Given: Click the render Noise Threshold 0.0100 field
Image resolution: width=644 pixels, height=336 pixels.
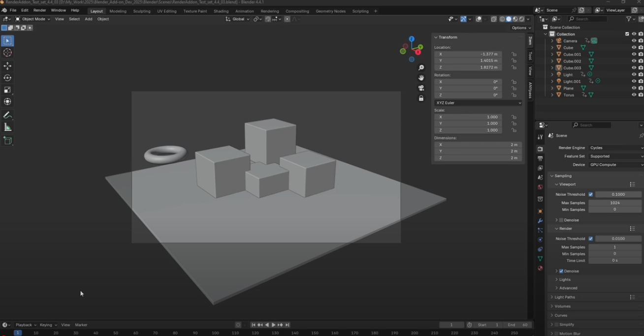Looking at the screenshot, I should (x=618, y=239).
